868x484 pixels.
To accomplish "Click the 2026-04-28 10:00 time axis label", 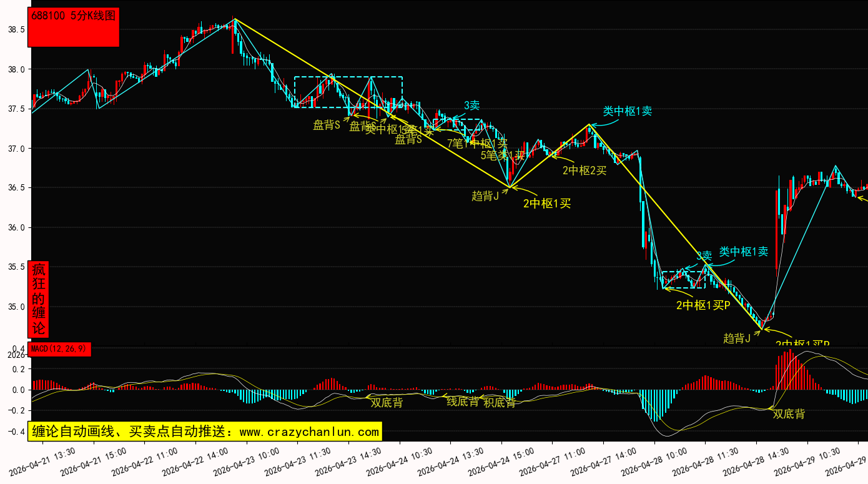I will pyautogui.click(x=653, y=461).
